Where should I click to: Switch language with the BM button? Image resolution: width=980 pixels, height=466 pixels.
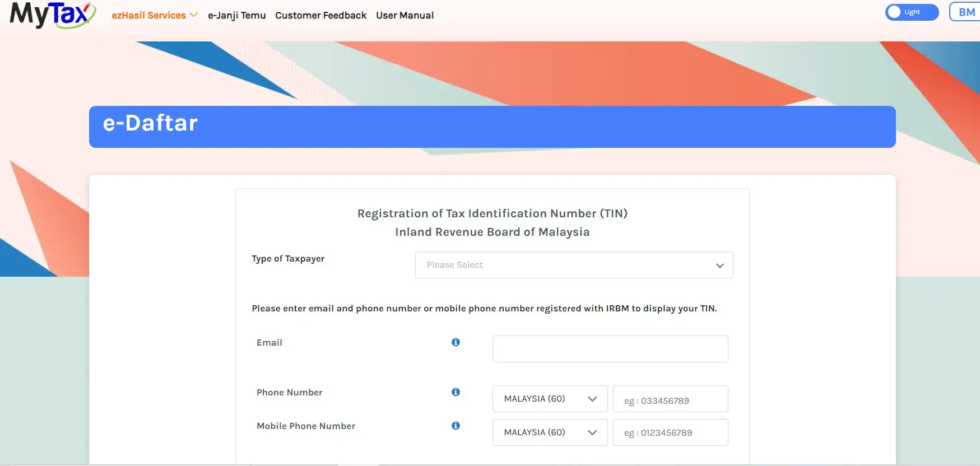pyautogui.click(x=966, y=12)
